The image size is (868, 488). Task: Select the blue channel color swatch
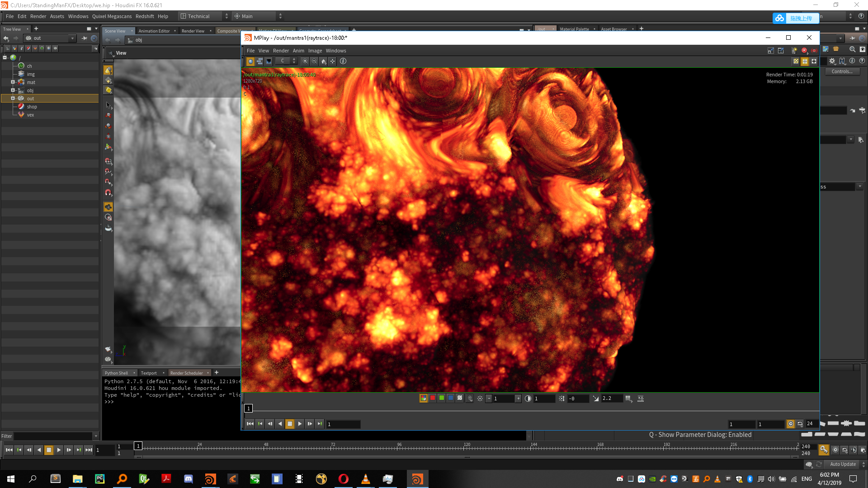(x=450, y=398)
